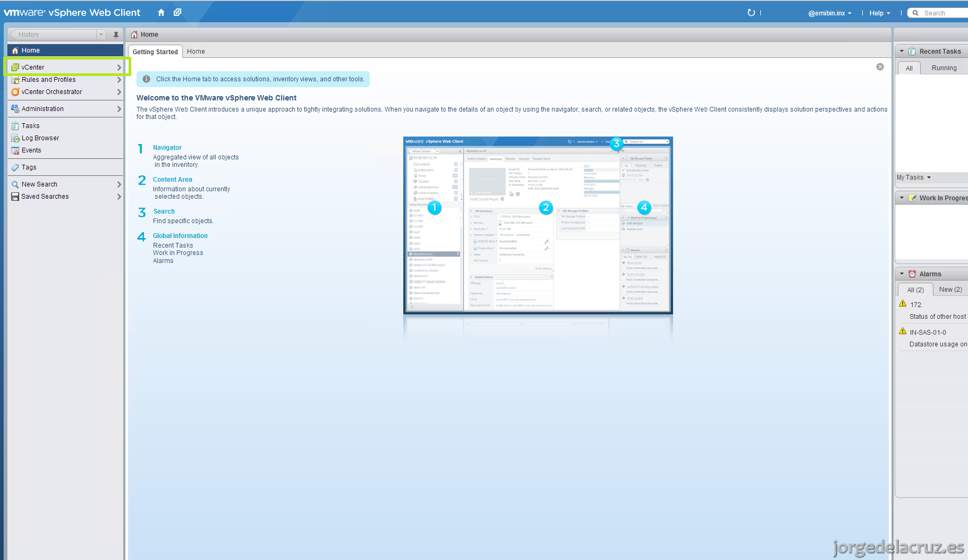Image resolution: width=968 pixels, height=560 pixels.
Task: Open Rules and Profiles
Action: pos(65,80)
